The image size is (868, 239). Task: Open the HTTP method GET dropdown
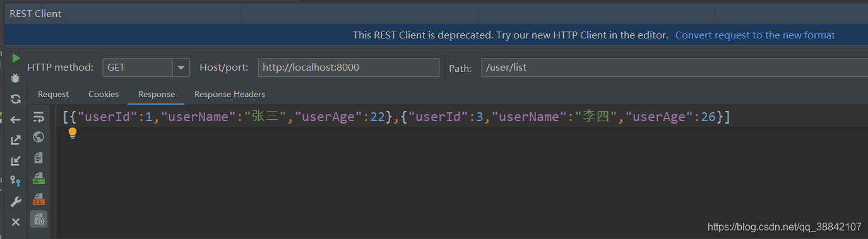coord(182,67)
